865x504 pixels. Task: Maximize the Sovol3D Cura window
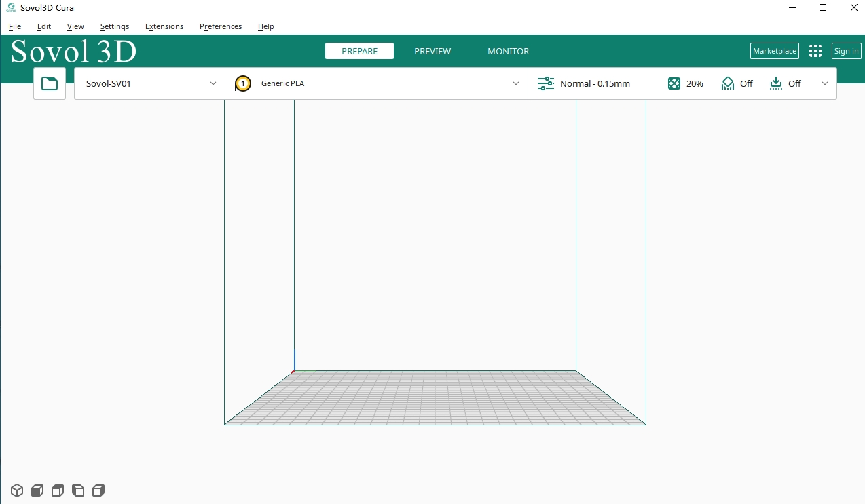pyautogui.click(x=823, y=7)
